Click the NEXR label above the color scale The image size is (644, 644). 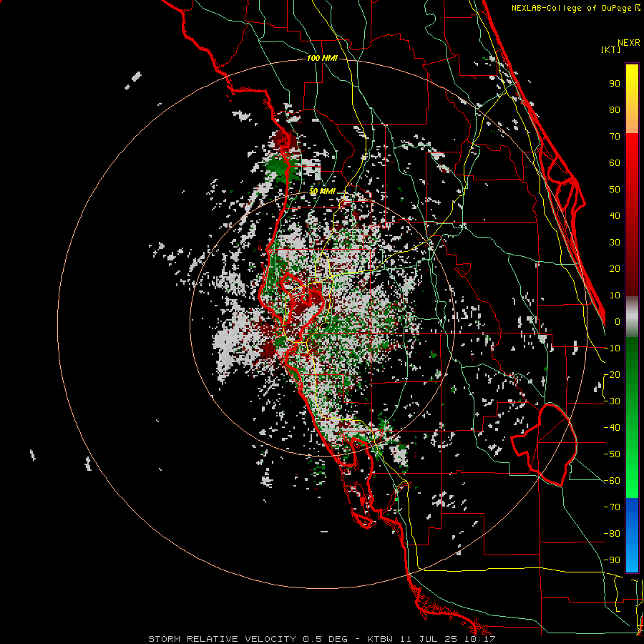[x=628, y=43]
